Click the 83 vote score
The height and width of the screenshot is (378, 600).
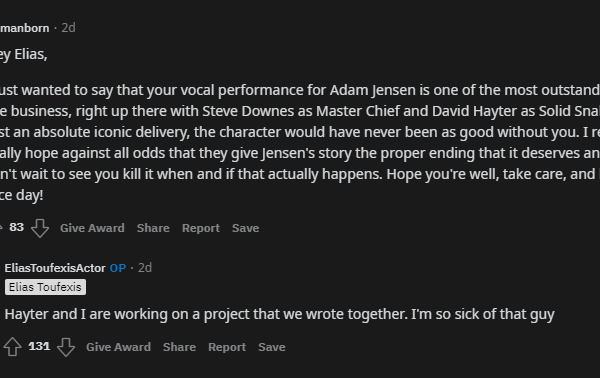[16, 227]
